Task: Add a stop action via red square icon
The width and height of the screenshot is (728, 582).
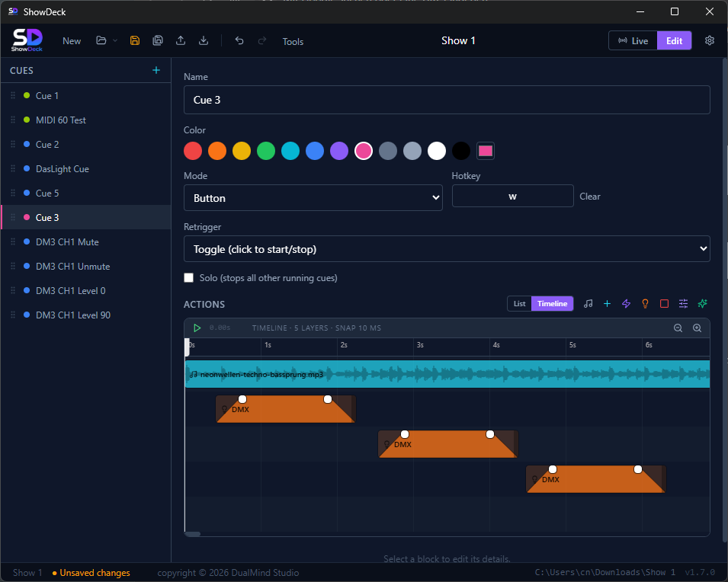Action: pos(665,303)
